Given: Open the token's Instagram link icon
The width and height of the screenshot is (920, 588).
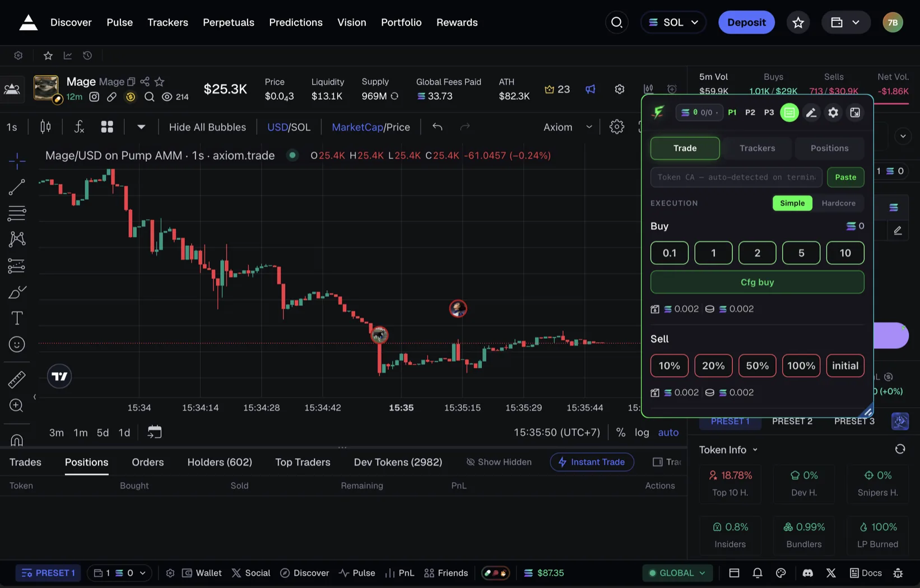Looking at the screenshot, I should click(94, 97).
